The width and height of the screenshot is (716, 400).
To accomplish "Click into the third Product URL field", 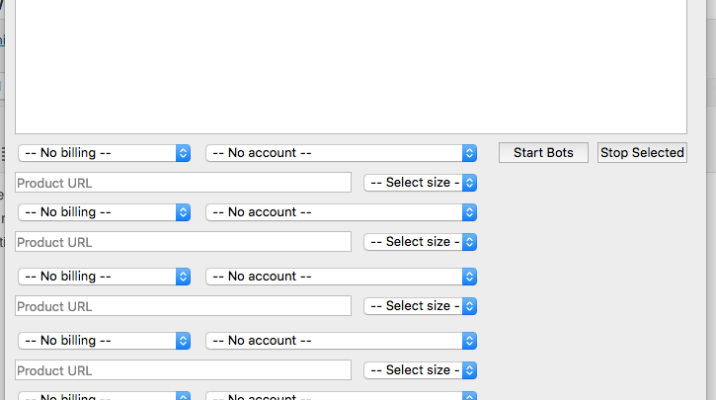I will (184, 306).
